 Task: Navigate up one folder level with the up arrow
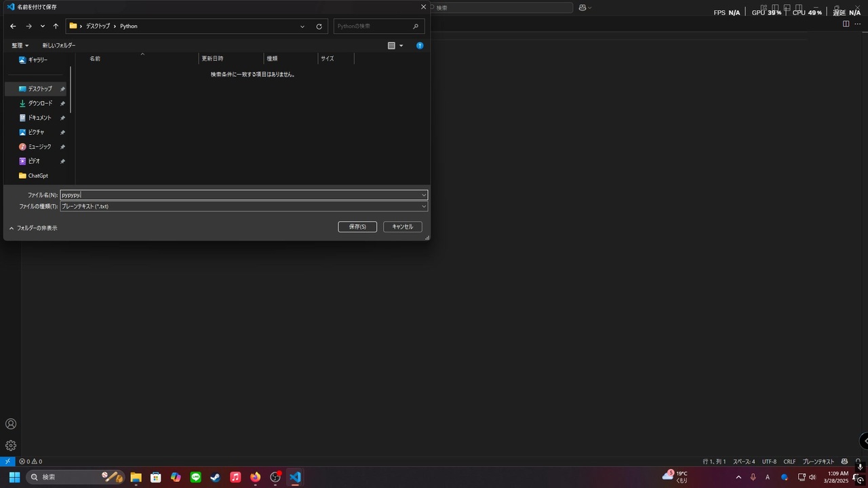coord(56,26)
